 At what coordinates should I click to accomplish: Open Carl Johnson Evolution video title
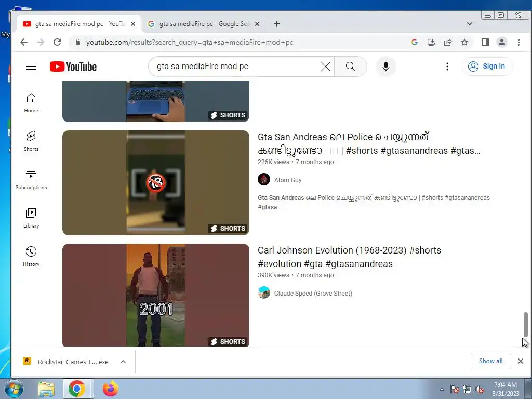pos(349,257)
